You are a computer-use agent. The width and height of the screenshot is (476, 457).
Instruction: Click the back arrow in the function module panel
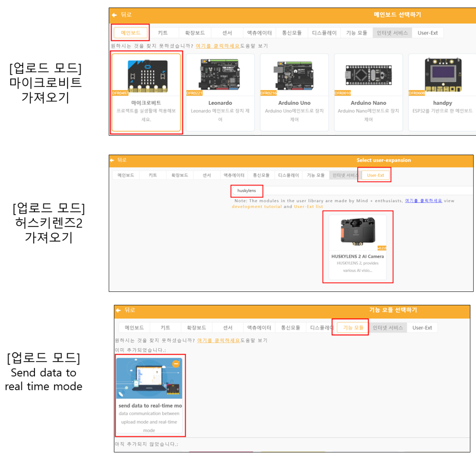(x=118, y=310)
